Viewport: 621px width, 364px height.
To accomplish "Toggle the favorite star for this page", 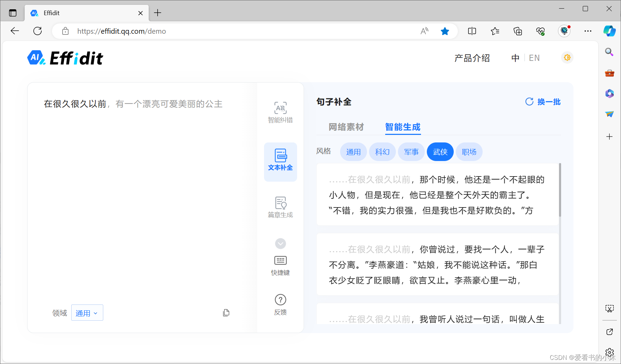I will pos(445,31).
